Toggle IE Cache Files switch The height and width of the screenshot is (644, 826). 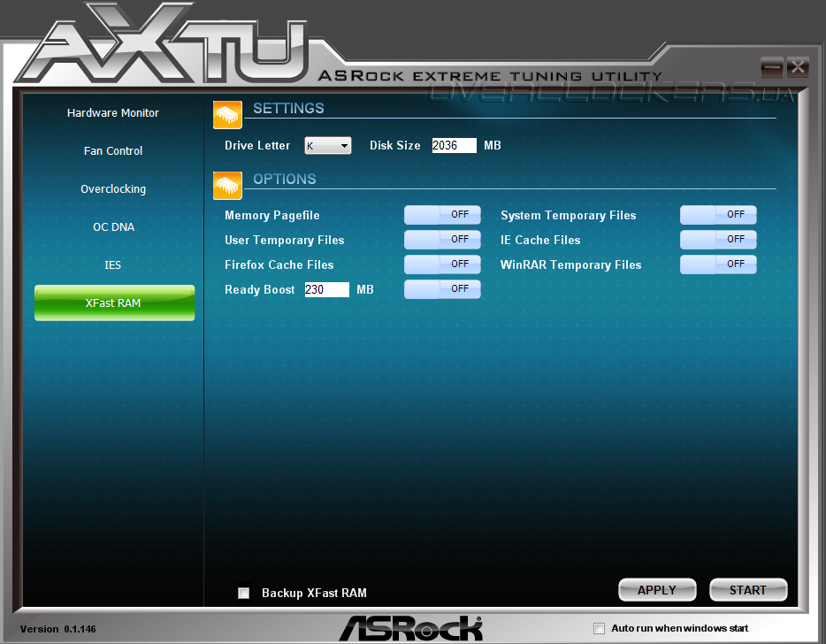pyautogui.click(x=718, y=240)
